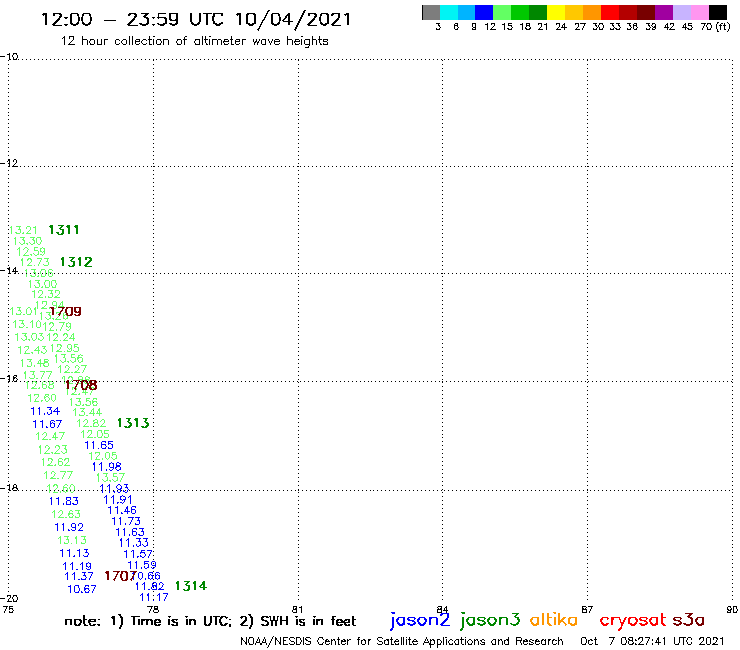Click the blue wave height value 11.33
740x650 pixels.
point(134,543)
